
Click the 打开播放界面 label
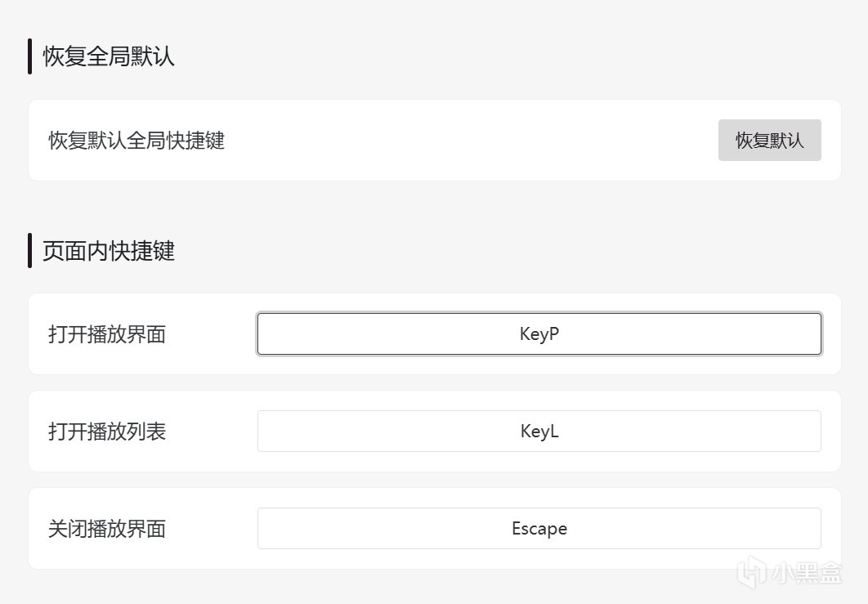pyautogui.click(x=107, y=334)
